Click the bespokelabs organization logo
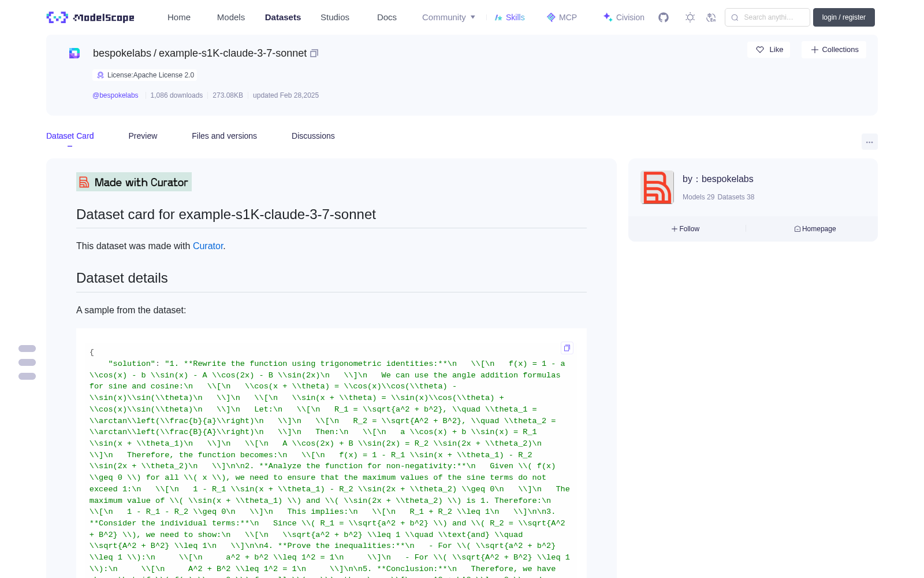924x578 pixels. pos(657,187)
